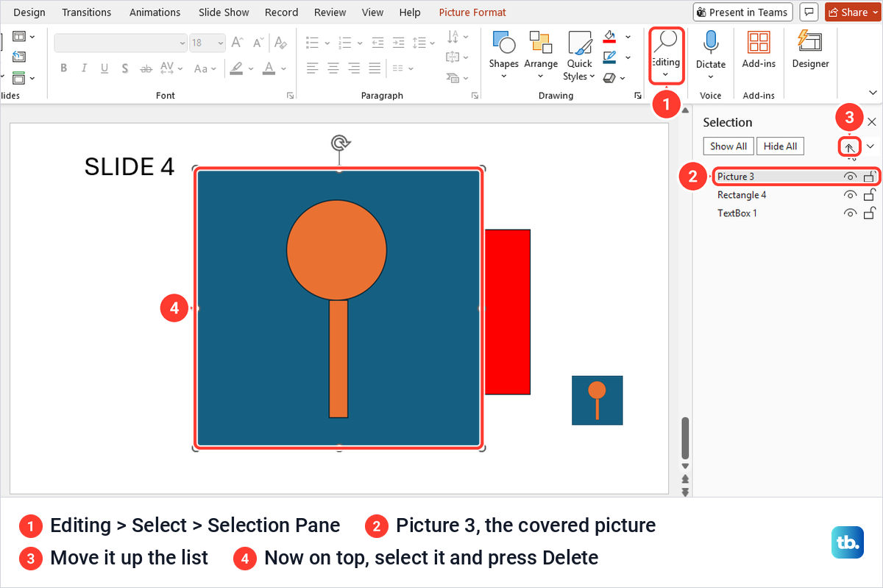Switch to the Transitions tab
This screenshot has width=883, height=588.
tap(87, 12)
